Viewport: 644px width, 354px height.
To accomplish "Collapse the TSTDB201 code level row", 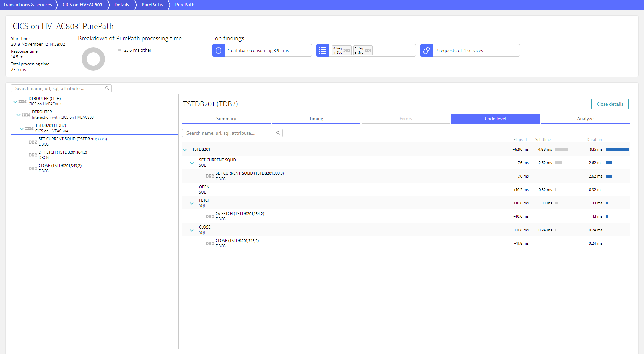I will point(185,150).
